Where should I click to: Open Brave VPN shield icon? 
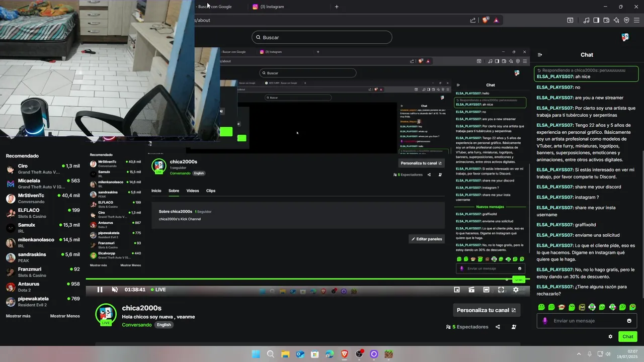click(626, 20)
